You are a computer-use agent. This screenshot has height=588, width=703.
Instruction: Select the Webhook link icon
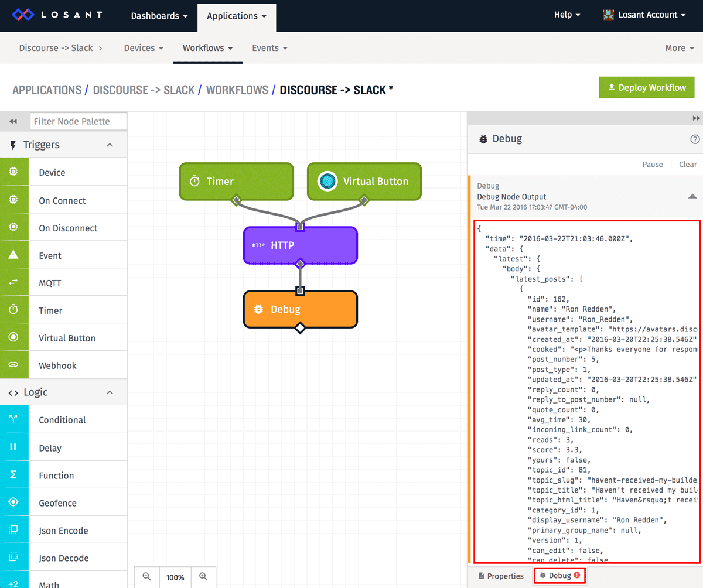(x=14, y=365)
